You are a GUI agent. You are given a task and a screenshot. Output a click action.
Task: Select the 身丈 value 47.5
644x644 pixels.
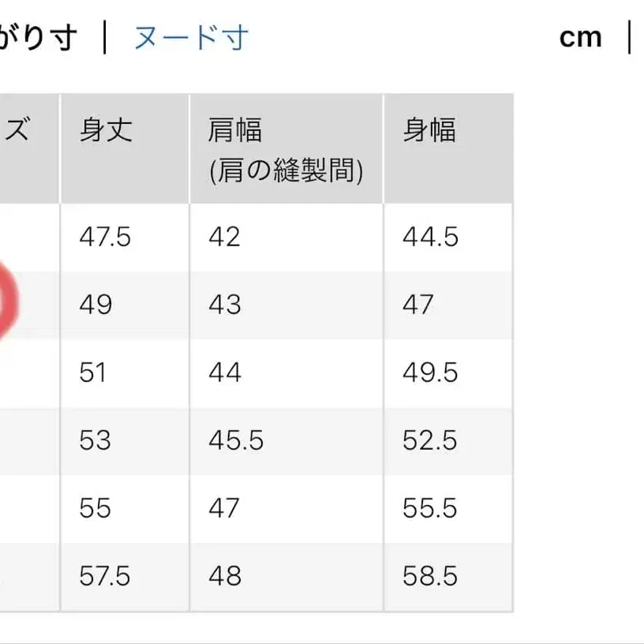(x=104, y=237)
